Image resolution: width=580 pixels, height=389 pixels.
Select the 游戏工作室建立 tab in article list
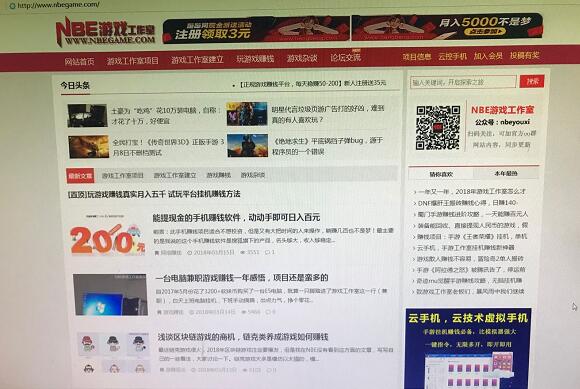[x=175, y=175]
